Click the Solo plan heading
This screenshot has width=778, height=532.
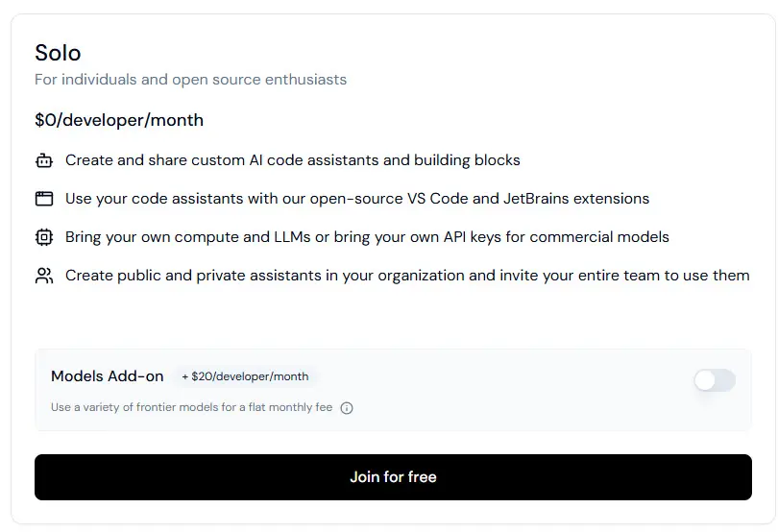tap(58, 53)
